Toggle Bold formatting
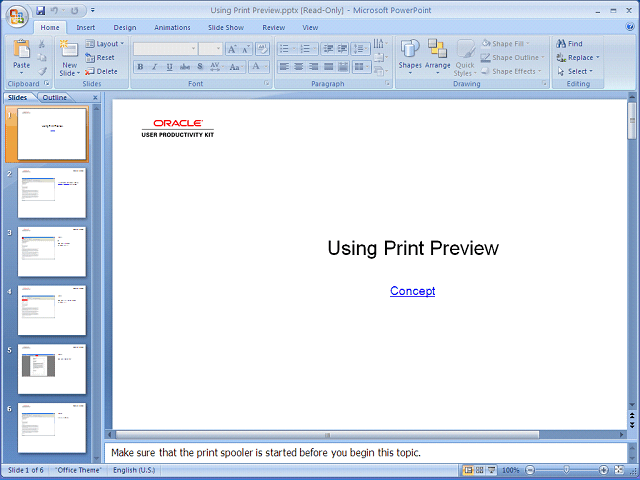The height and width of the screenshot is (480, 640). point(140,67)
